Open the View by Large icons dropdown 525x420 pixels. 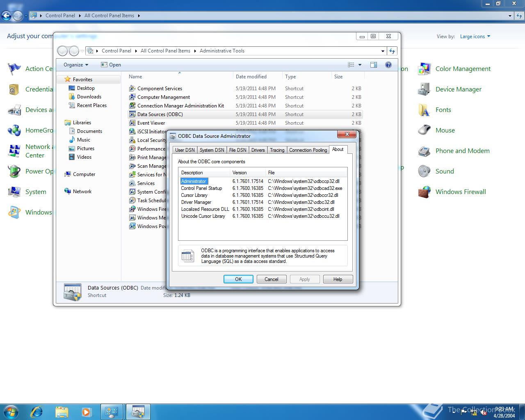click(x=475, y=37)
